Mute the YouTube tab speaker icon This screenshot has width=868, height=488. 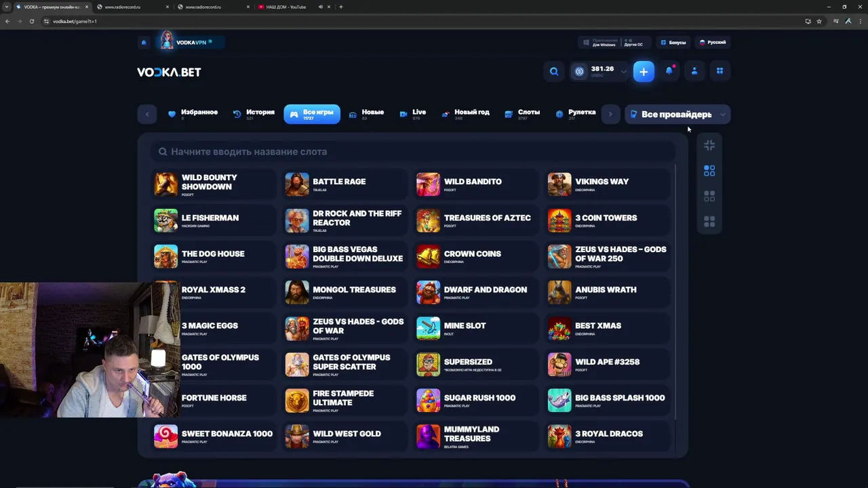click(x=320, y=7)
